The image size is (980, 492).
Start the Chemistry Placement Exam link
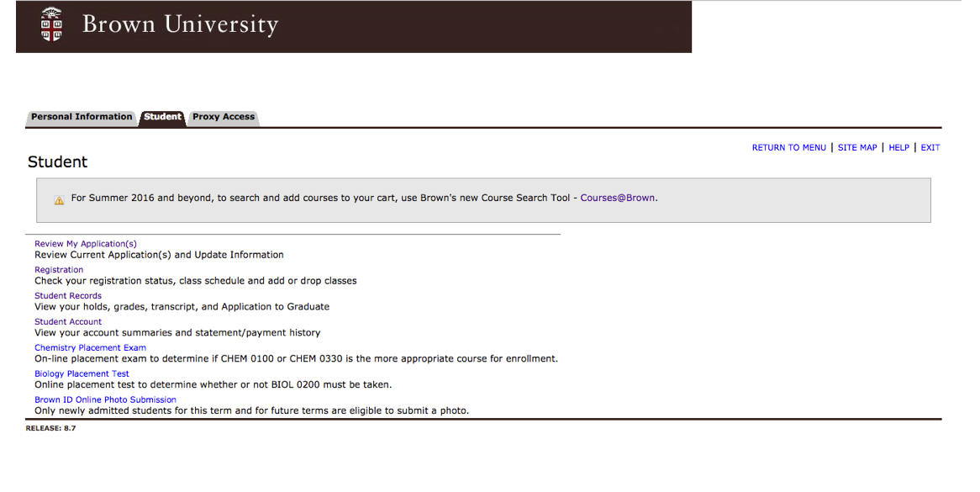pyautogui.click(x=90, y=347)
